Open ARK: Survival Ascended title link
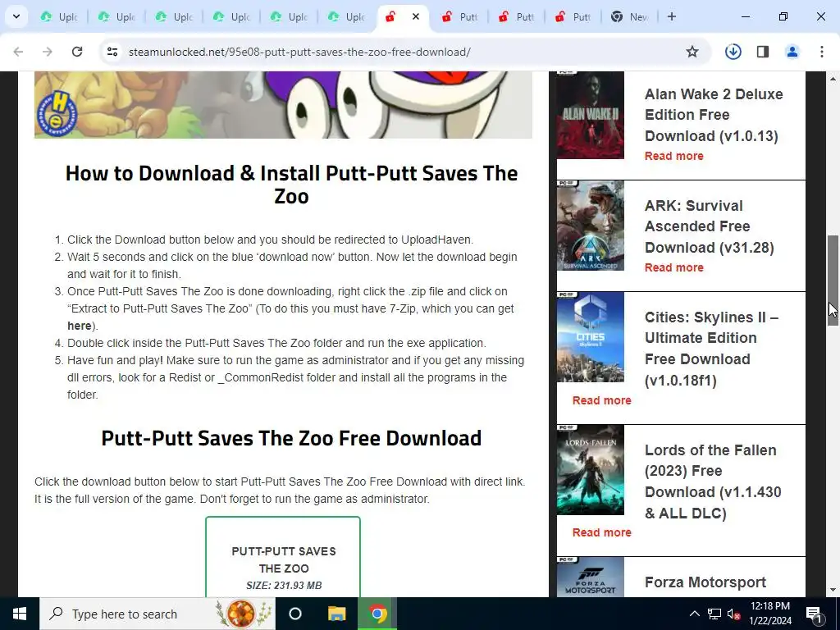The width and height of the screenshot is (840, 630). click(710, 226)
